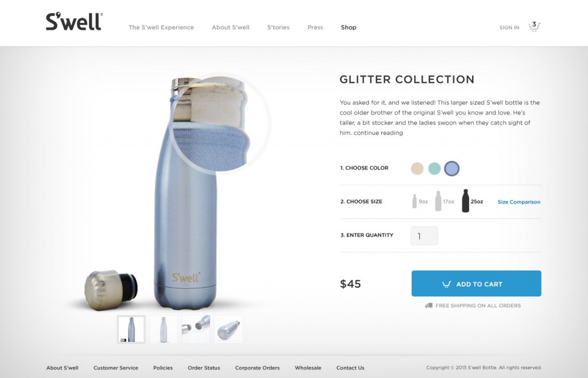Screen dimensions: 588x378
Task: Add the bottle to cart
Action: click(476, 284)
